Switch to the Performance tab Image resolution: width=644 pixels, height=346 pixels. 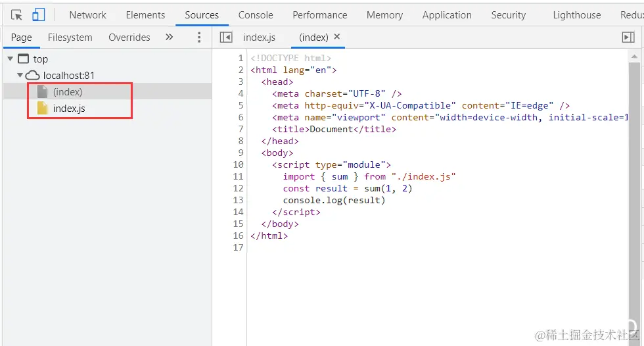pyautogui.click(x=319, y=15)
